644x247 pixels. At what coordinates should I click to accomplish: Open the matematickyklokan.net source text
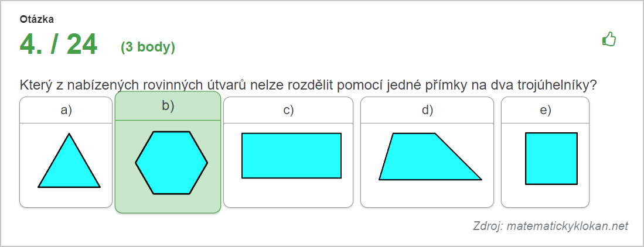pos(550,226)
